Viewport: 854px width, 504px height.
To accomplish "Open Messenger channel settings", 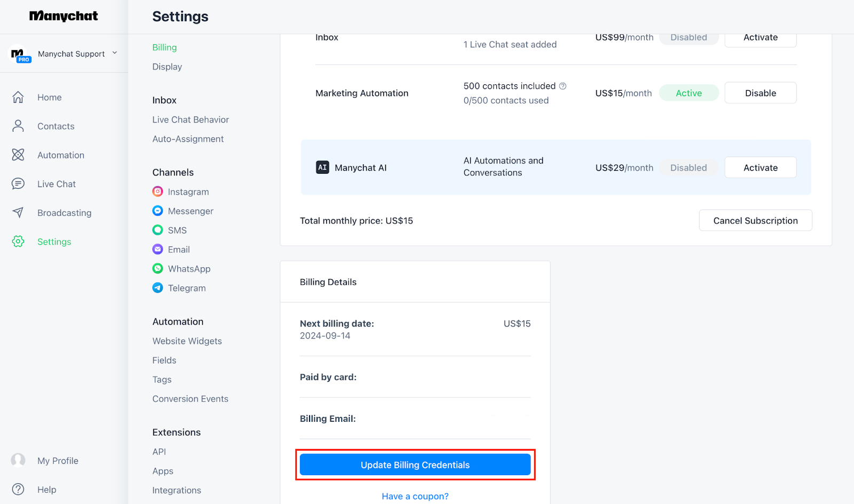I will pos(191,211).
